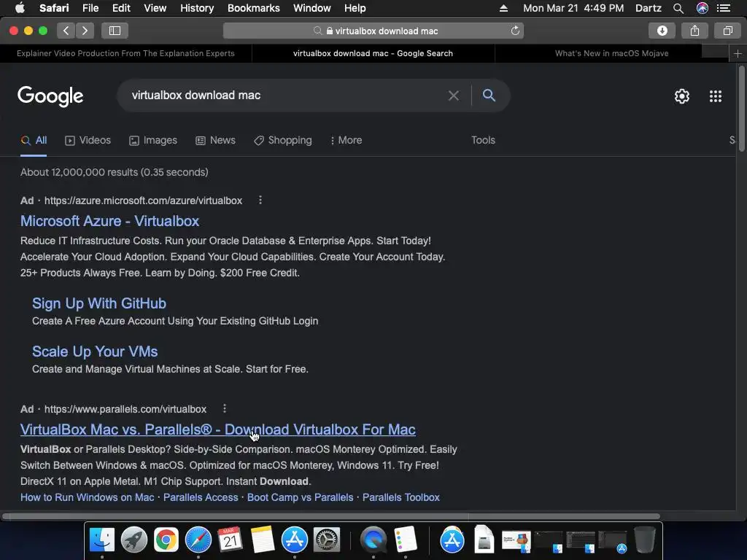Click the Safari compass icon in Dock
747x560 pixels.
tap(198, 540)
